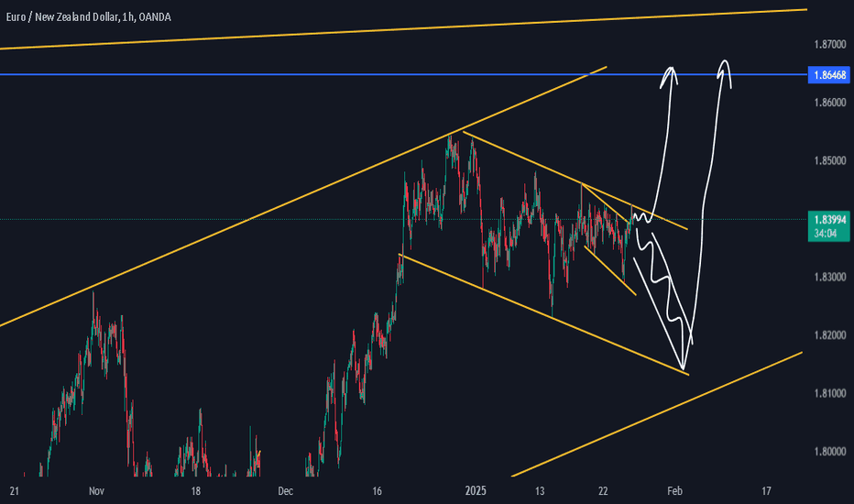Screen dimensions: 854x504
Task: Click the 16 date label on time axis
Action: pyautogui.click(x=377, y=491)
